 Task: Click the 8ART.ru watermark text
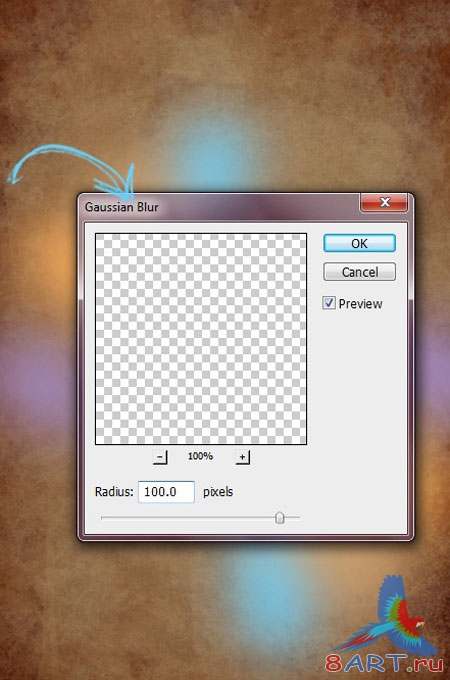[x=384, y=664]
